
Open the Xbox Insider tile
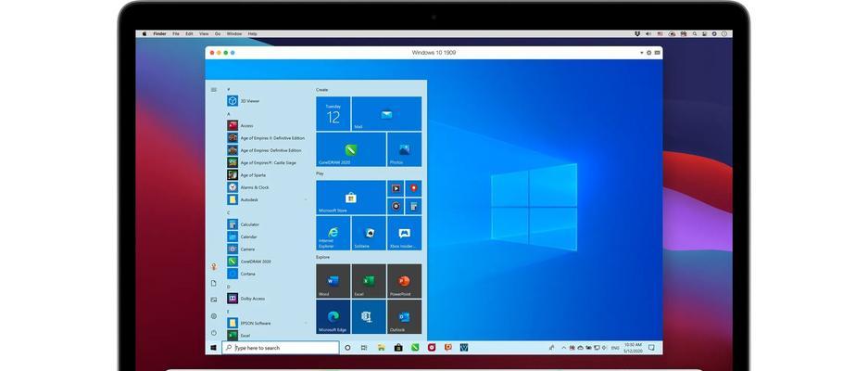pos(404,233)
